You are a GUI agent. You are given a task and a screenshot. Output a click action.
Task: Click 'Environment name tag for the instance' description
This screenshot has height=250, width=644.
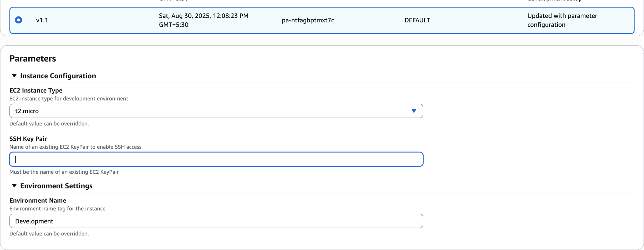pos(57,209)
